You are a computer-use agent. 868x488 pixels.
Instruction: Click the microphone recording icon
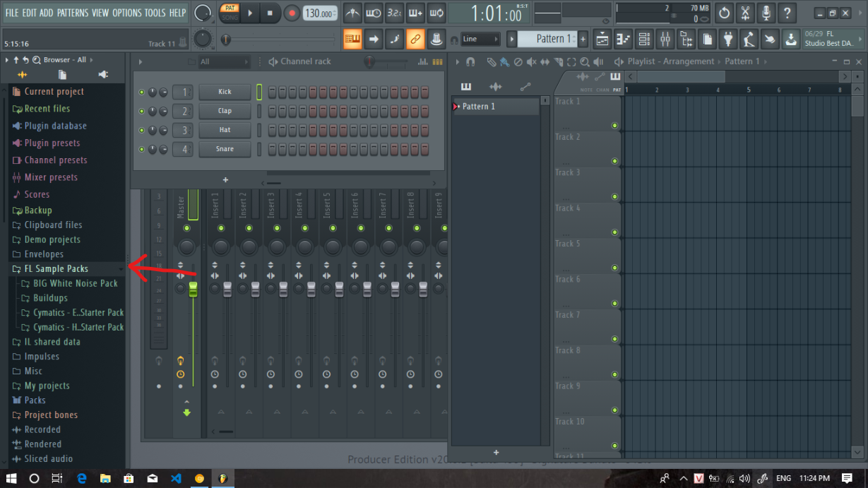(x=766, y=13)
